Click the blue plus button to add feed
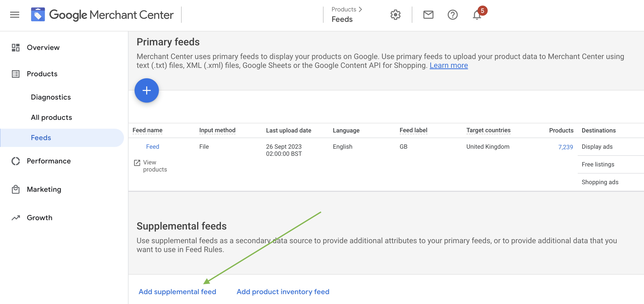 (x=147, y=90)
